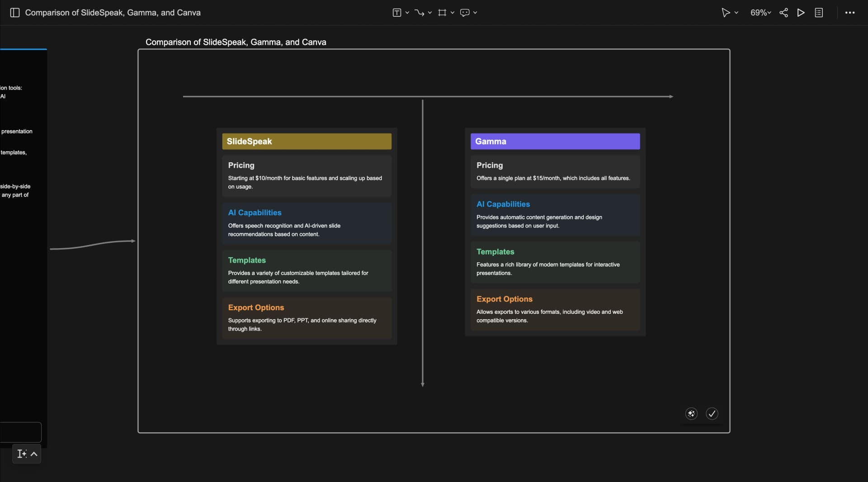Image resolution: width=868 pixels, height=482 pixels.
Task: Open the Share icon in the top bar
Action: pyautogui.click(x=783, y=13)
